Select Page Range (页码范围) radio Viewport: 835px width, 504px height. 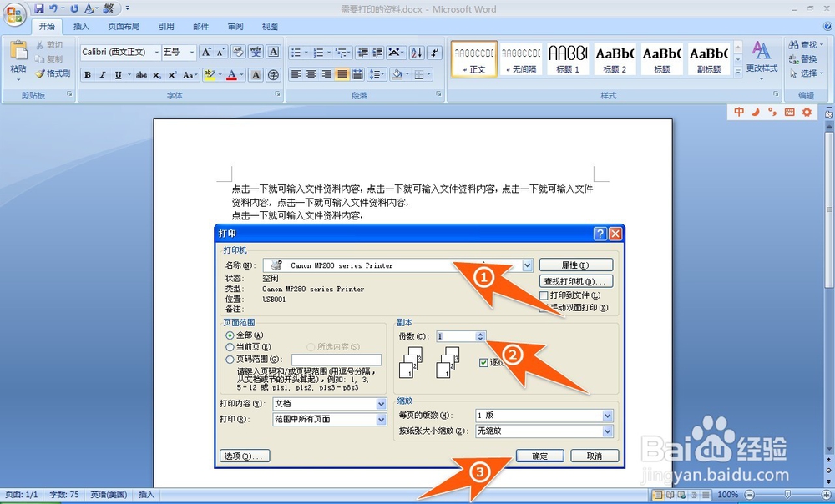[230, 360]
